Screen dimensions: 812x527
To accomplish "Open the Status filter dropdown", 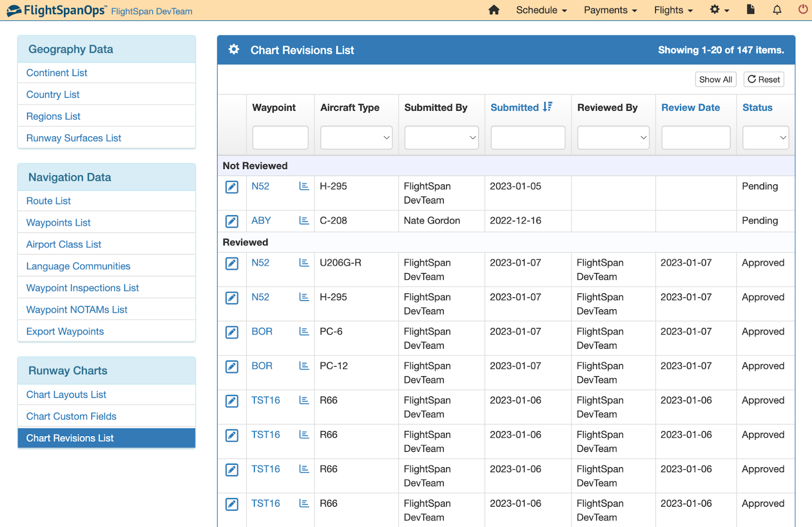I will tap(765, 137).
